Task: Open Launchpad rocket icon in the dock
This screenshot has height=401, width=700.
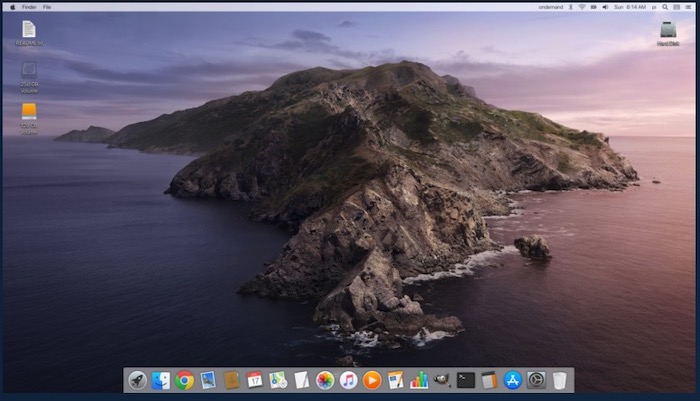Action: (138, 380)
